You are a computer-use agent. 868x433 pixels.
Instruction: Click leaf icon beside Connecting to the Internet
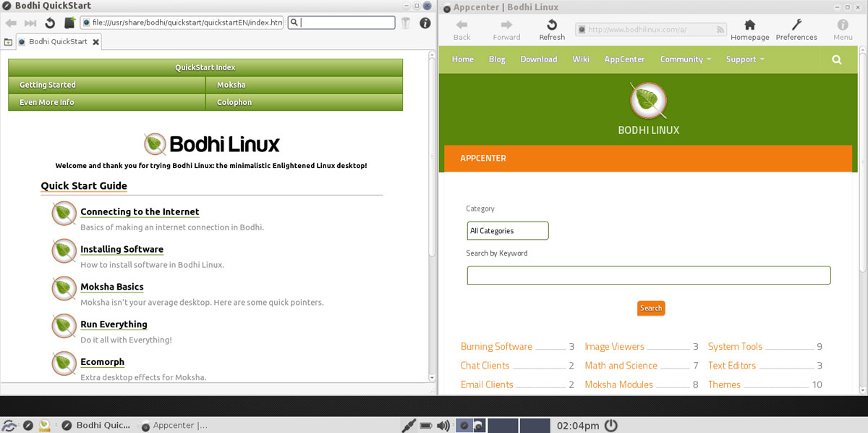coord(64,214)
